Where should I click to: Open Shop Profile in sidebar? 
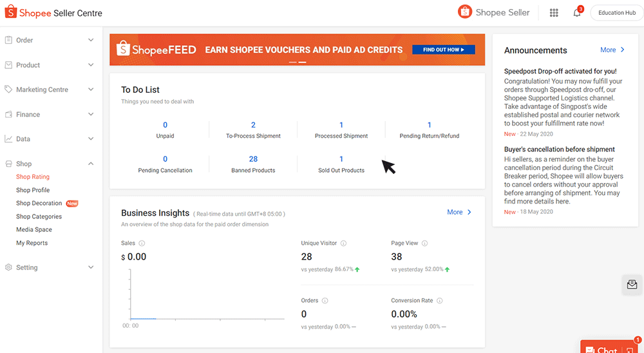[x=33, y=190]
